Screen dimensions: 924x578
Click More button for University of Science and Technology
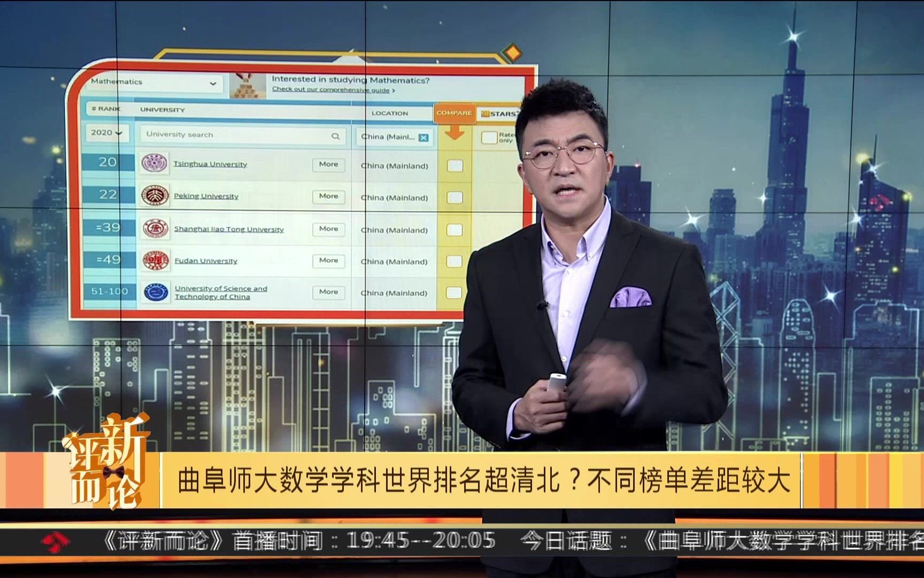pos(328,292)
